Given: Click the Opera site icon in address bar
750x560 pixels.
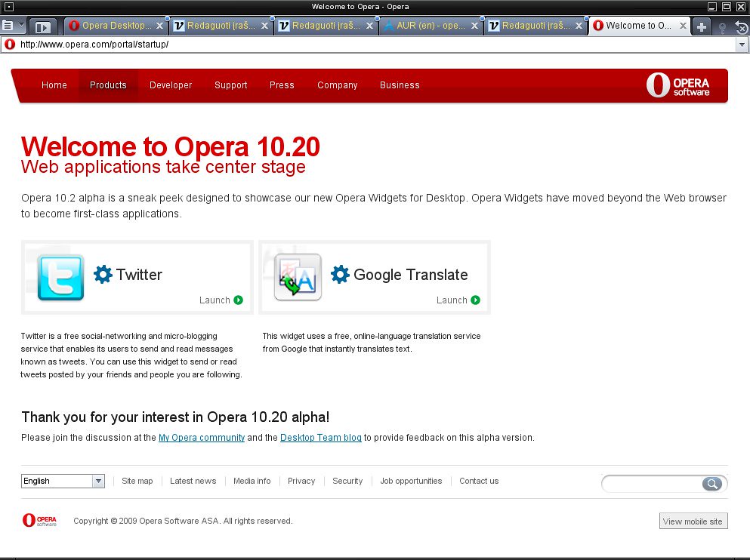Looking at the screenshot, I should [10, 45].
